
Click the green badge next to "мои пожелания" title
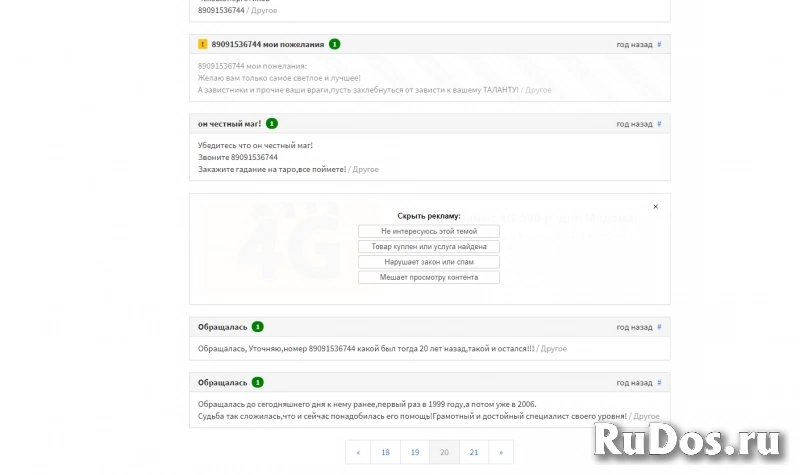click(x=334, y=44)
